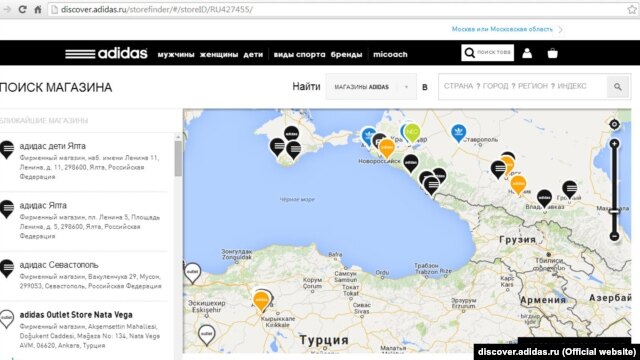Open the виды спорта menu
This screenshot has height=360, width=640.
pos(299,54)
